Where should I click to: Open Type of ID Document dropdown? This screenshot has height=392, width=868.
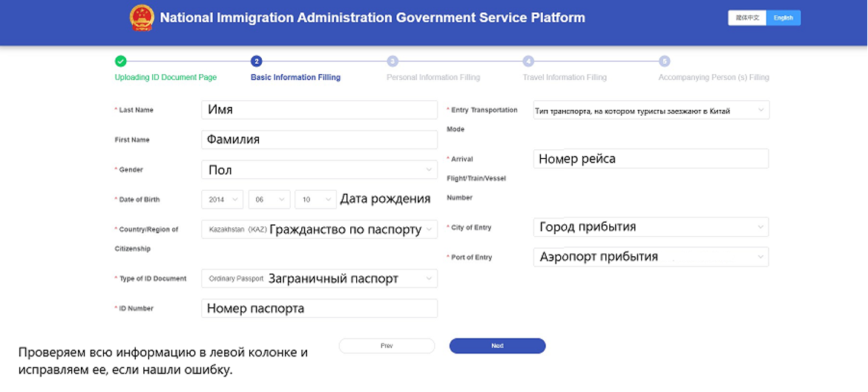tap(319, 278)
